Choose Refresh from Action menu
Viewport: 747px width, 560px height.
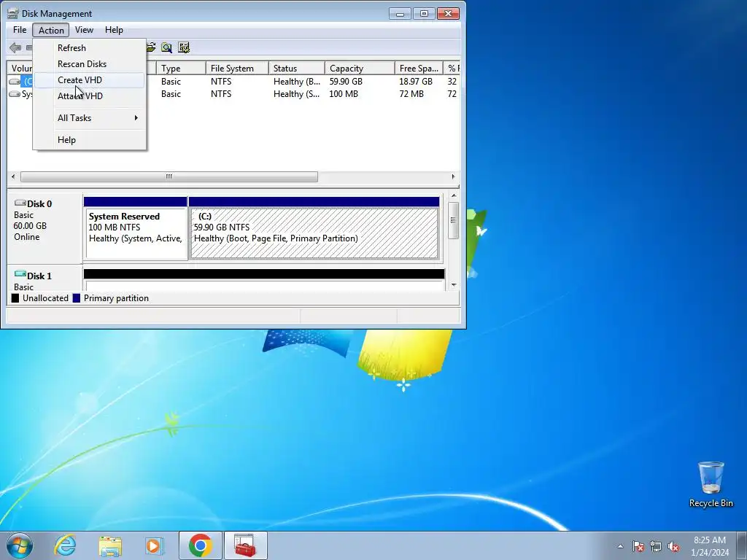90,47
